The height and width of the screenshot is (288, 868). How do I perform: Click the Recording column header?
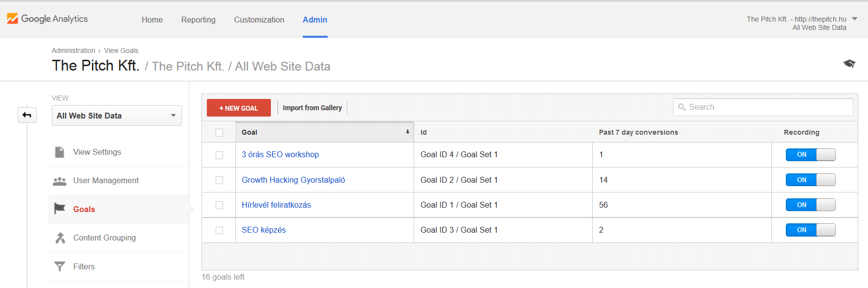pos(801,132)
